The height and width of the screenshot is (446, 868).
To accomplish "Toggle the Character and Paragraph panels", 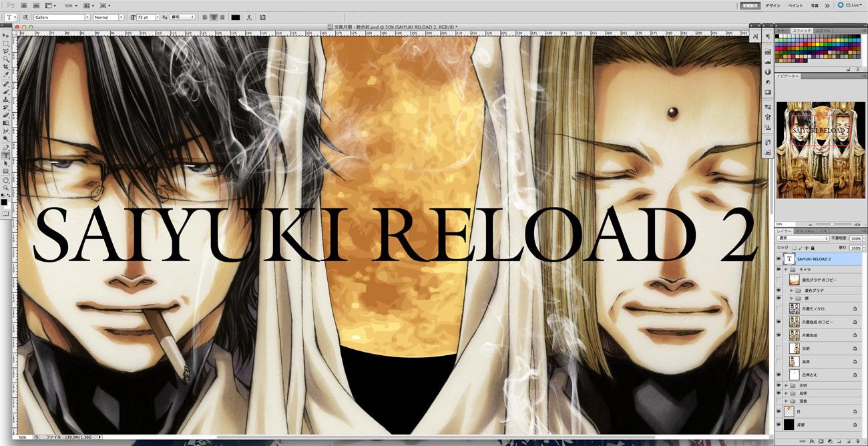I will pos(262,17).
